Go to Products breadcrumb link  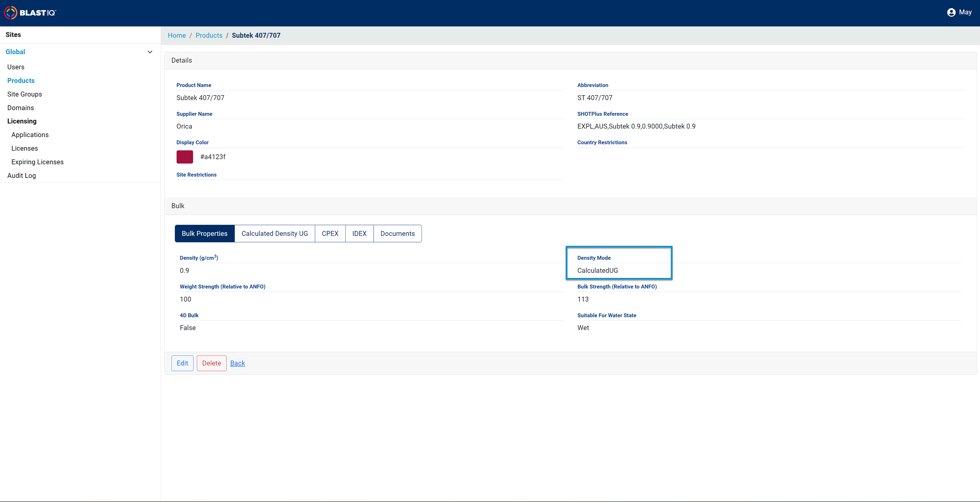(209, 35)
